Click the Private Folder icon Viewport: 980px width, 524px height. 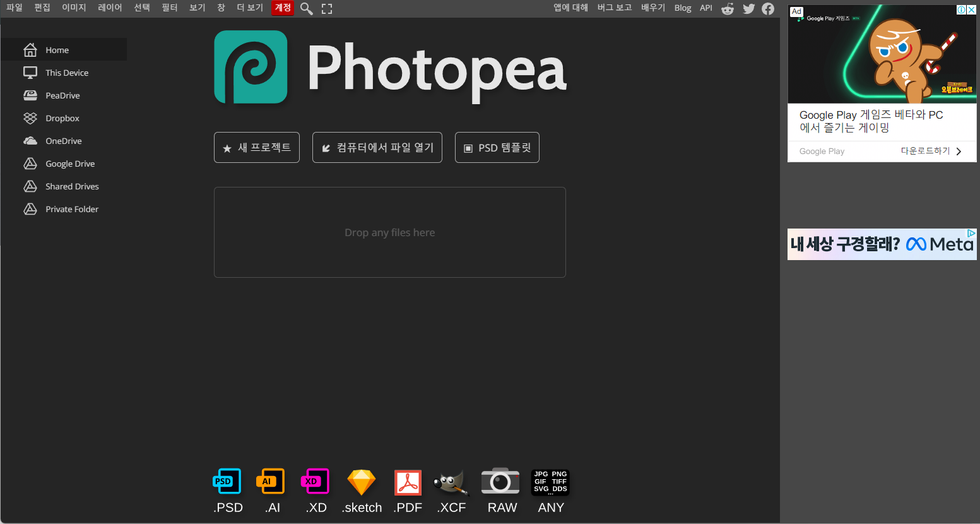point(30,209)
